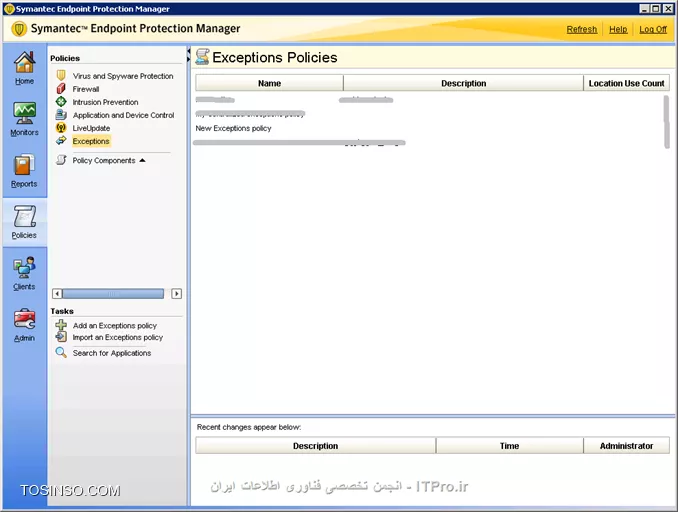Viewport: 678px width, 512px height.
Task: Import an Exceptions policy task
Action: tap(118, 337)
